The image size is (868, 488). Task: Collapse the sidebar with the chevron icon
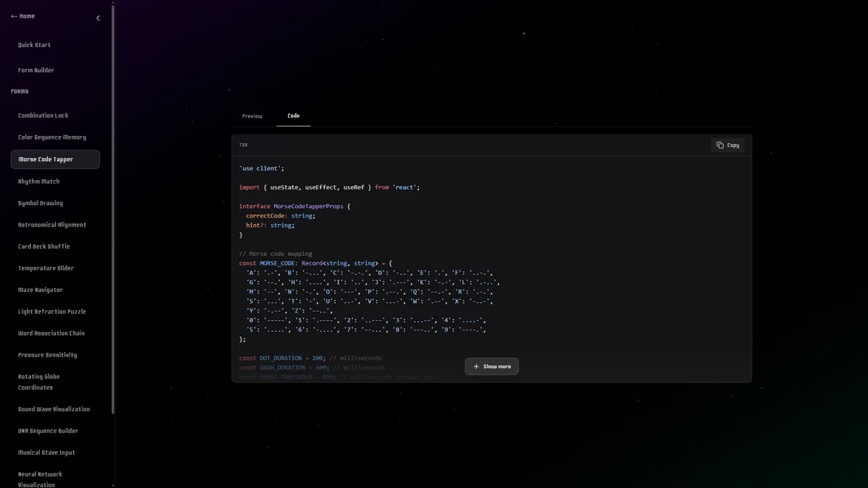(98, 18)
